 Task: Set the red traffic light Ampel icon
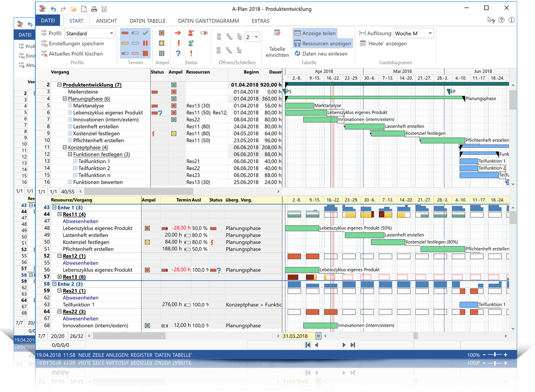pos(162,33)
